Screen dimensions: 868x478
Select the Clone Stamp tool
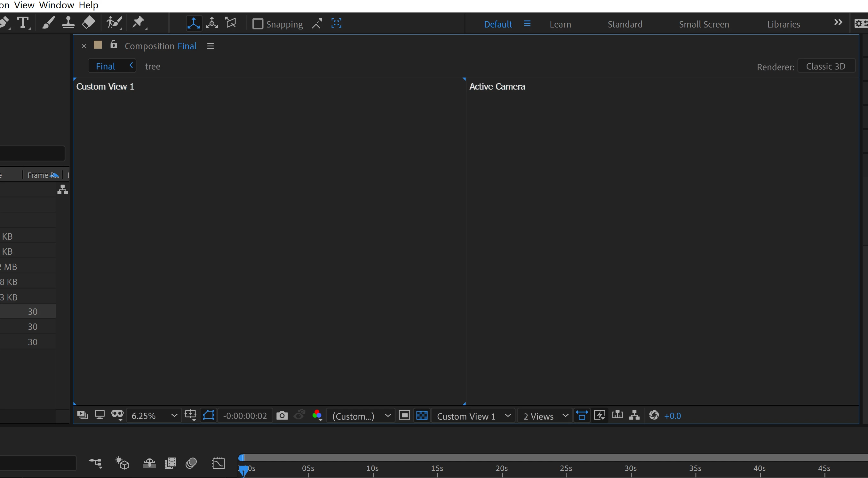pos(68,23)
